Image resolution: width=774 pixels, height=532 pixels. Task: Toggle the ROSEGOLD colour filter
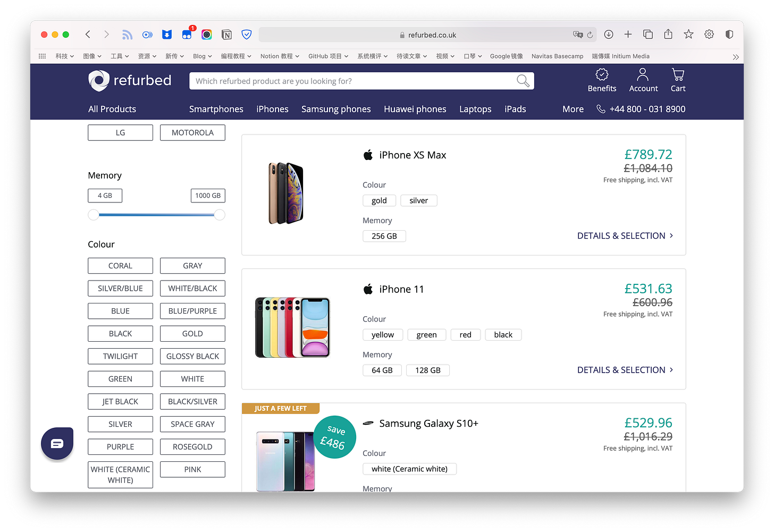pyautogui.click(x=192, y=447)
